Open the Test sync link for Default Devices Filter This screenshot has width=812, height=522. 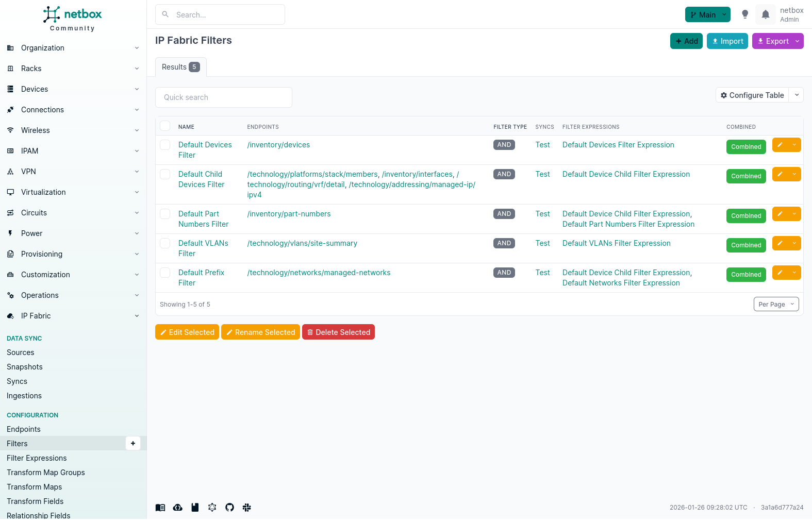click(x=542, y=145)
